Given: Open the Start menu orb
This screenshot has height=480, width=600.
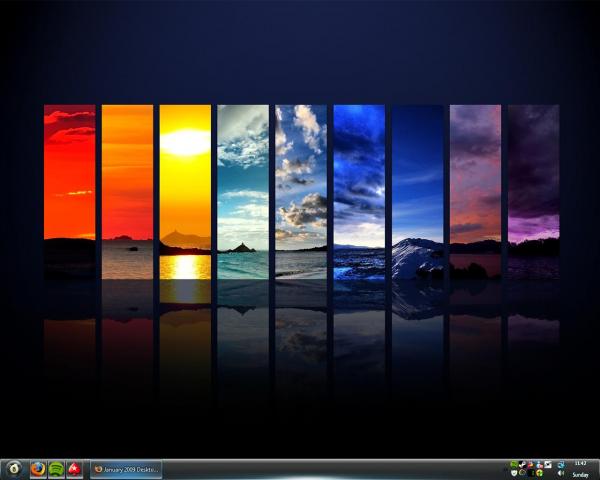Looking at the screenshot, I should [x=13, y=468].
